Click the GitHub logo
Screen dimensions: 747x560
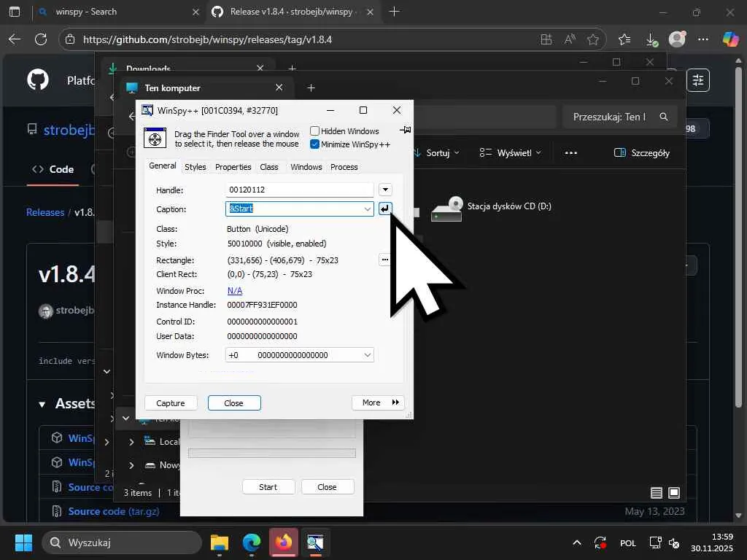[38, 79]
